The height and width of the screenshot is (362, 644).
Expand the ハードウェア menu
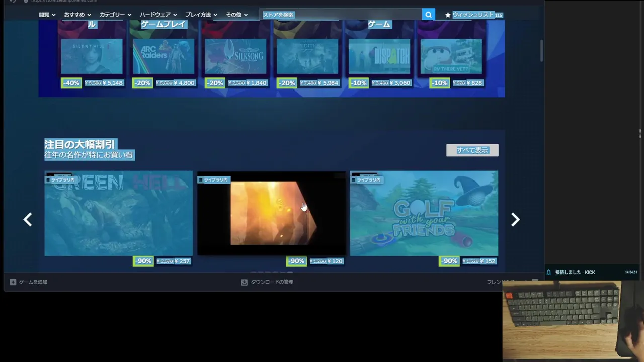point(158,15)
